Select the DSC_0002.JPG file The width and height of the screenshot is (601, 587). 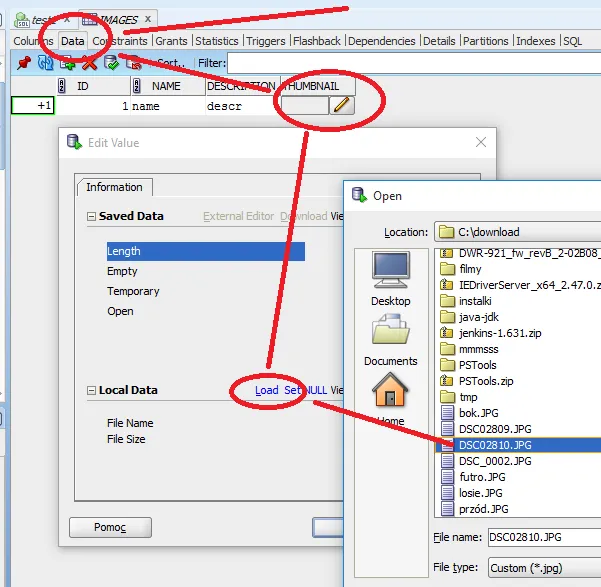495,461
